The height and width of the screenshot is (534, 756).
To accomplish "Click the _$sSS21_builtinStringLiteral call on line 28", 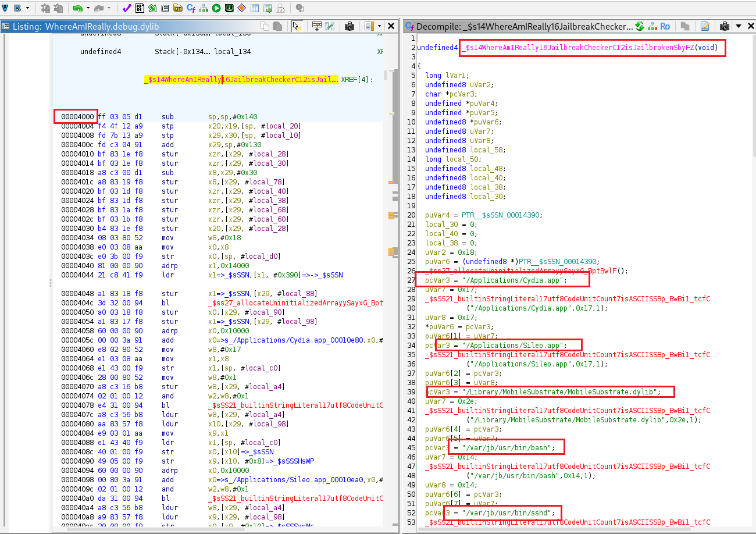I will [567, 298].
